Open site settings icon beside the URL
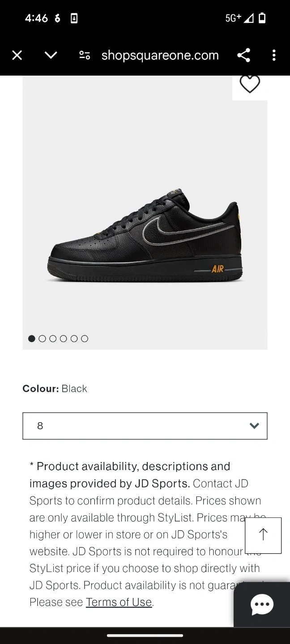Image resolution: width=290 pixels, height=644 pixels. (x=85, y=55)
